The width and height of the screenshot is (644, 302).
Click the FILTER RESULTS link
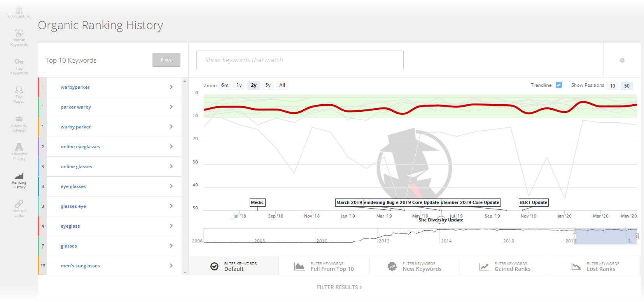pyautogui.click(x=339, y=287)
